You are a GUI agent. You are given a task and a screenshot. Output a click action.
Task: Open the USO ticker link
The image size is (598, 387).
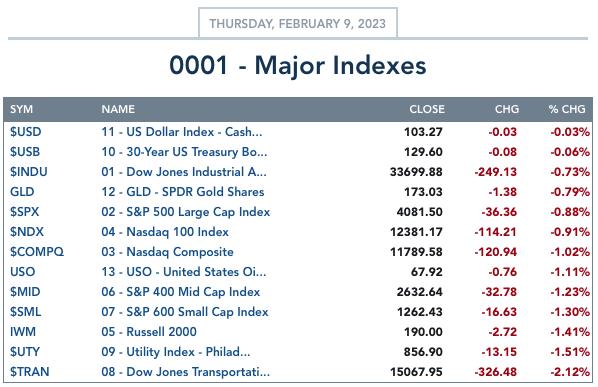tap(23, 272)
